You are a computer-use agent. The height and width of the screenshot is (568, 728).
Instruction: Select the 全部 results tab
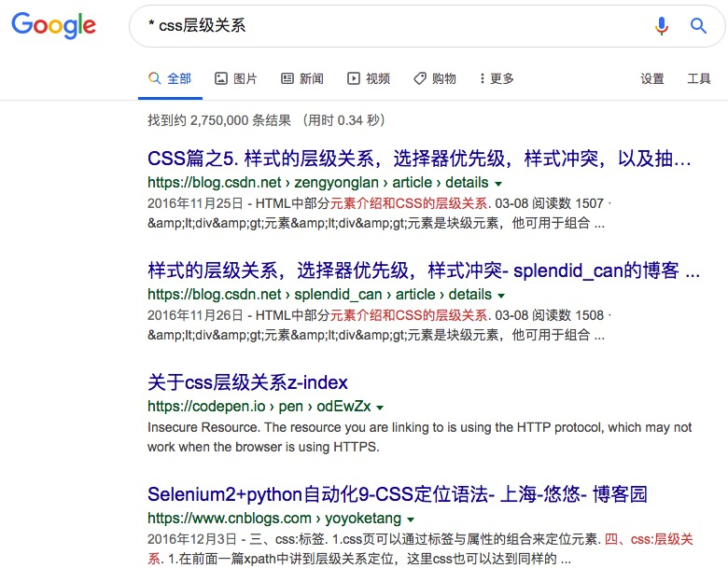pos(170,78)
